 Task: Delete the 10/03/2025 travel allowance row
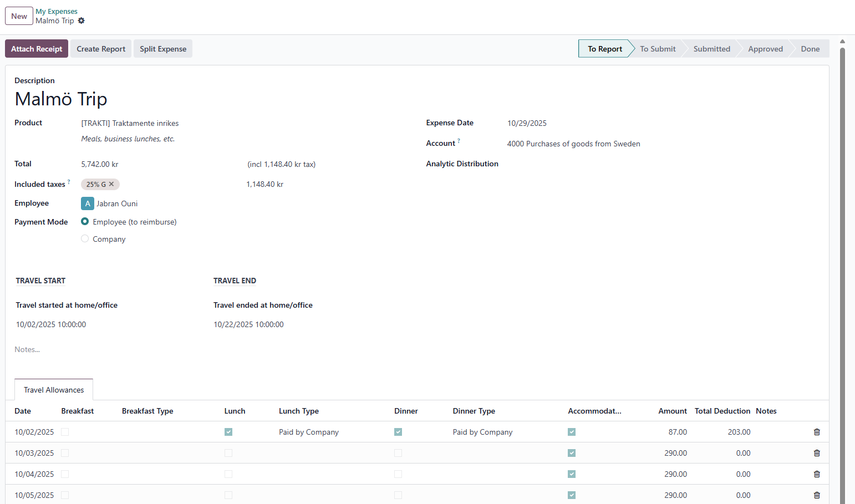pos(816,453)
